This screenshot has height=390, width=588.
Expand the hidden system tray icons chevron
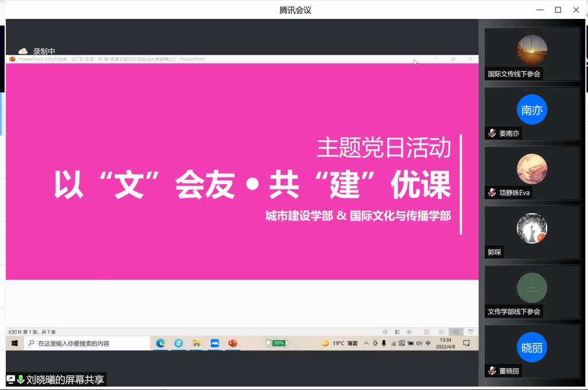(366, 343)
